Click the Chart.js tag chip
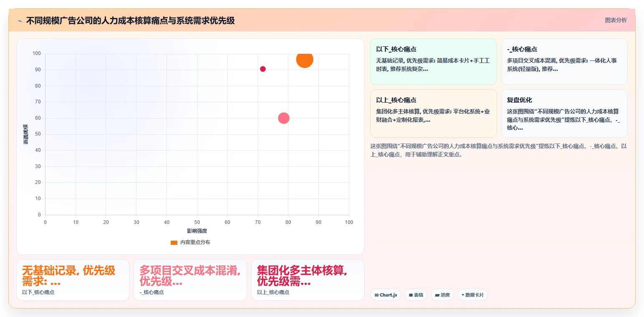Screen dimensions: 644x317 point(386,295)
